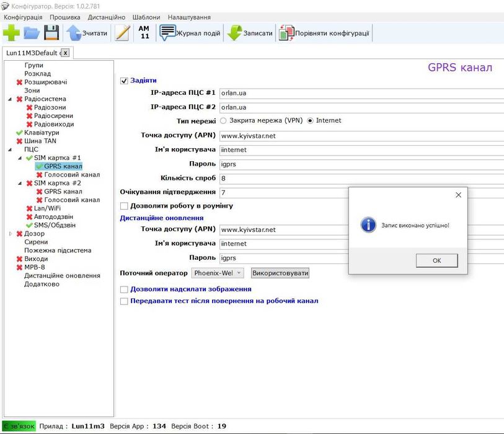Click the green plus new configuration icon
This screenshot has height=434, width=504.
point(11,33)
